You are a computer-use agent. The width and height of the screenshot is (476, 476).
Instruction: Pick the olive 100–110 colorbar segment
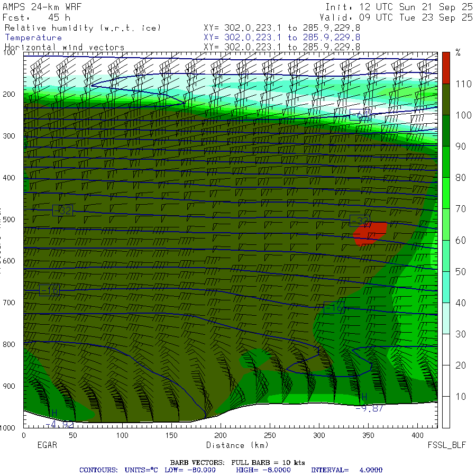coord(446,99)
